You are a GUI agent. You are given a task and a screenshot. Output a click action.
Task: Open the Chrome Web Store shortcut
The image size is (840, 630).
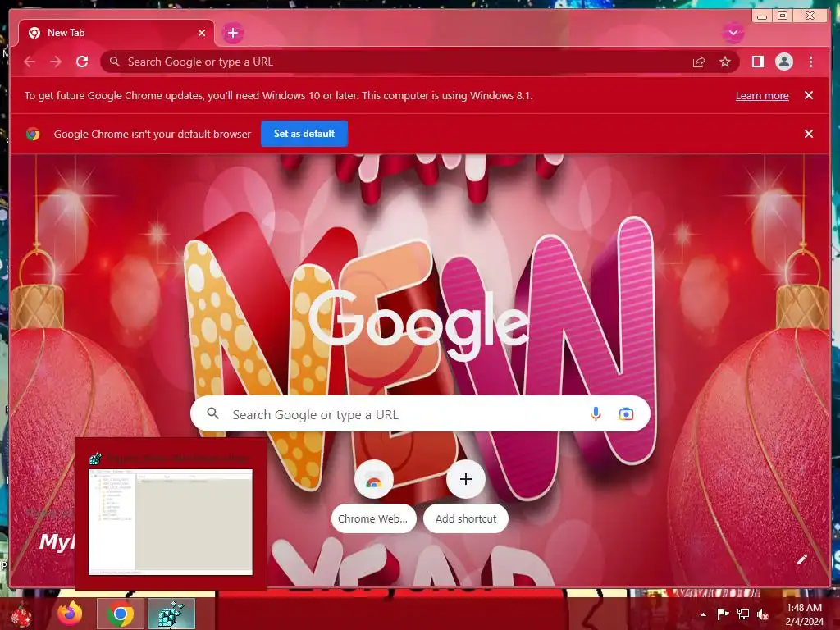point(373,495)
